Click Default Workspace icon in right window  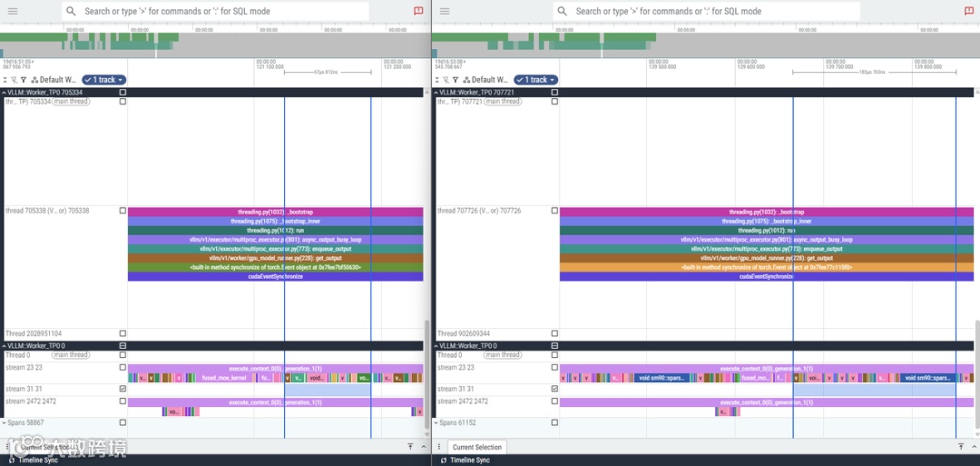point(466,80)
